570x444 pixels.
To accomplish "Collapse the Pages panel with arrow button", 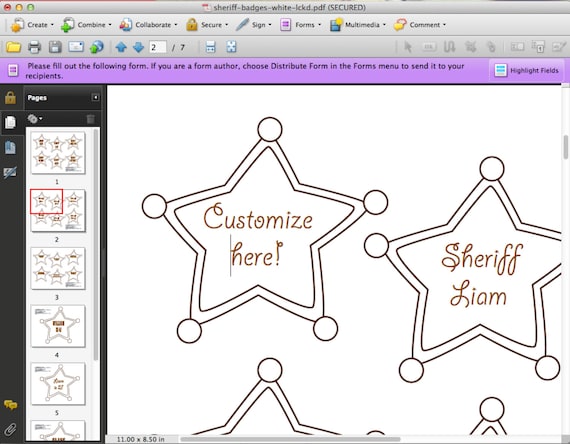I will 95,97.
